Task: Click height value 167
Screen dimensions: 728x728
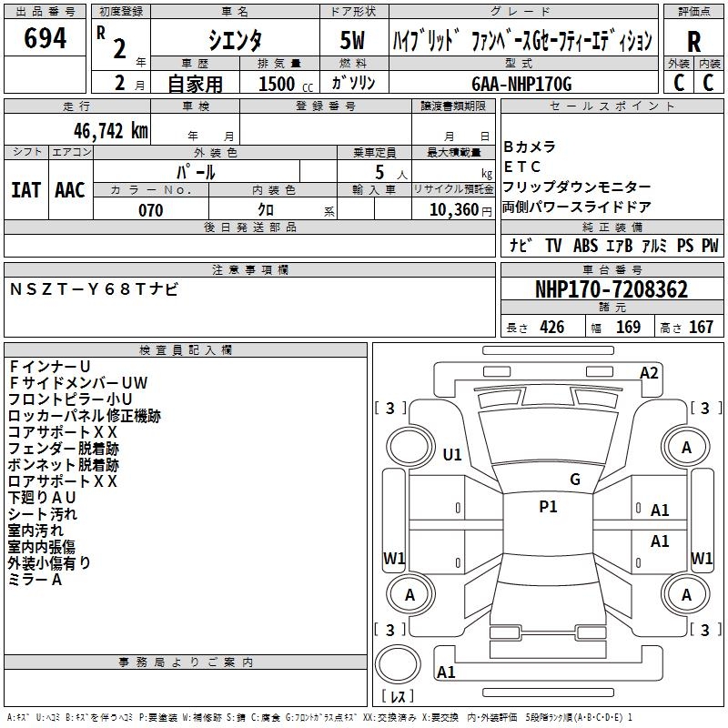Action: (x=701, y=327)
